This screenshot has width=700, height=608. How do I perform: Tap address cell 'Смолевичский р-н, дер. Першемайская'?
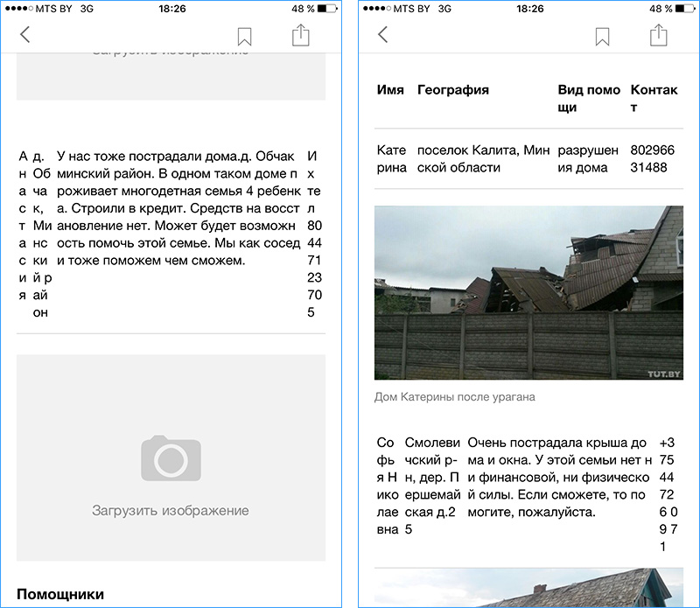432,486
